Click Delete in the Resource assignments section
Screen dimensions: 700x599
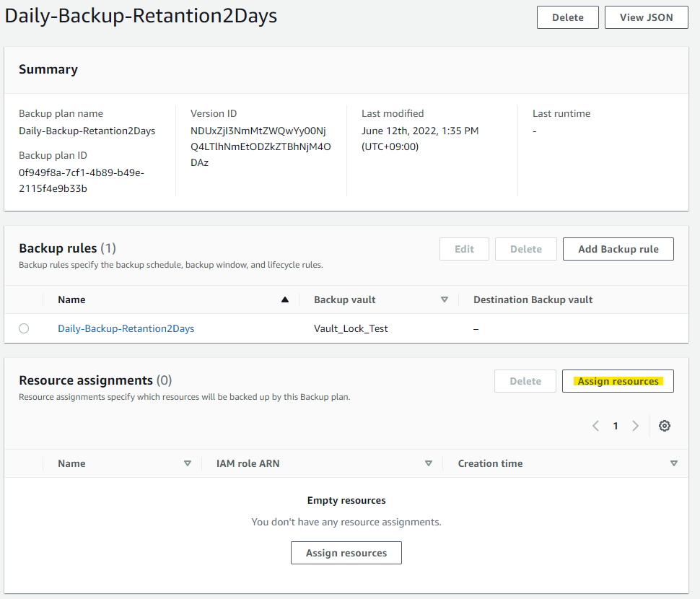(525, 380)
